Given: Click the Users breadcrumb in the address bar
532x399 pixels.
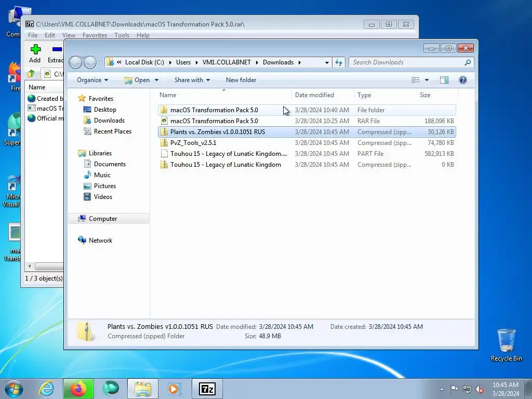Looking at the screenshot, I should tap(183, 62).
